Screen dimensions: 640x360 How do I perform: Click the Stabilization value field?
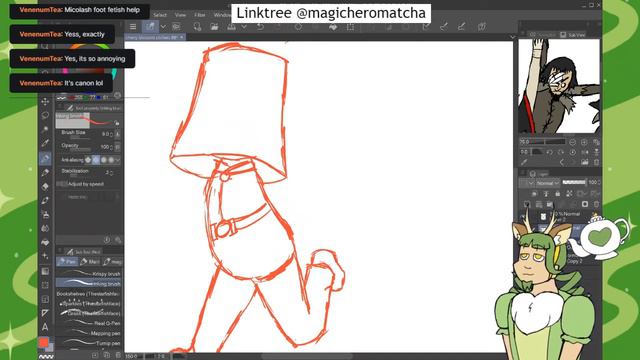107,173
